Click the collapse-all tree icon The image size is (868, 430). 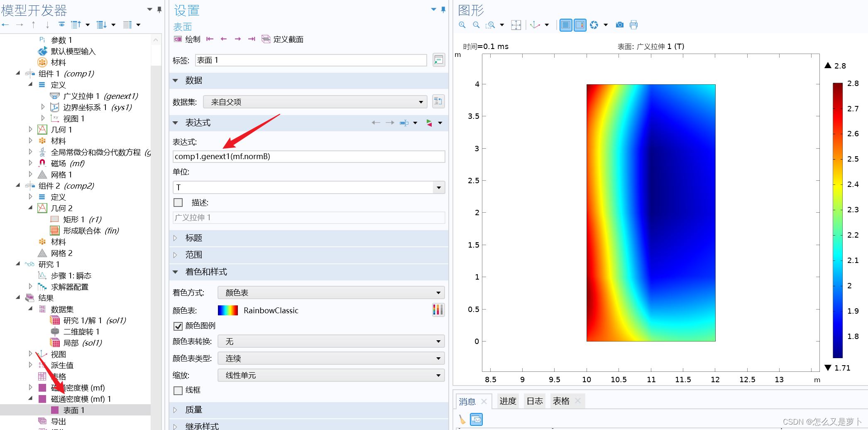click(x=76, y=25)
